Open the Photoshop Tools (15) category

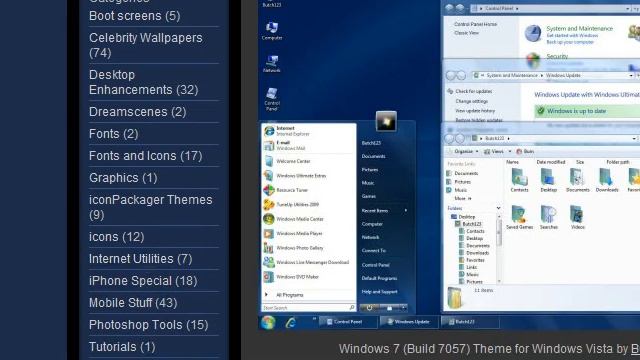point(149,325)
